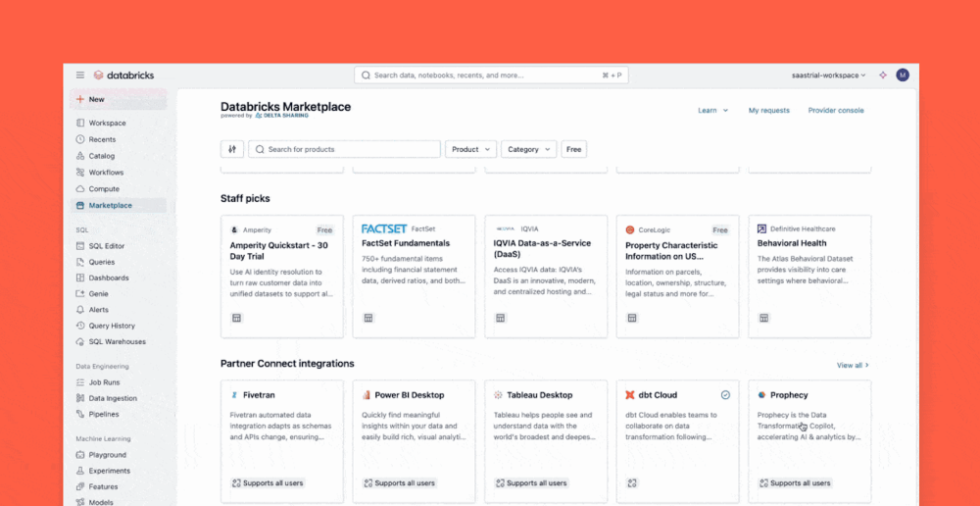This screenshot has width=980, height=506.
Task: Open the Product filter dropdown
Action: click(471, 149)
